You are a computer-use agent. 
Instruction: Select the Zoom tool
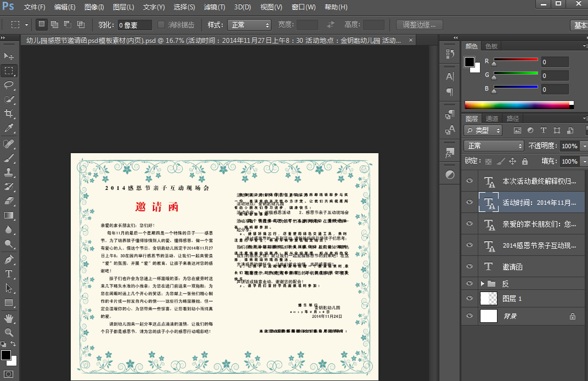coord(9,332)
